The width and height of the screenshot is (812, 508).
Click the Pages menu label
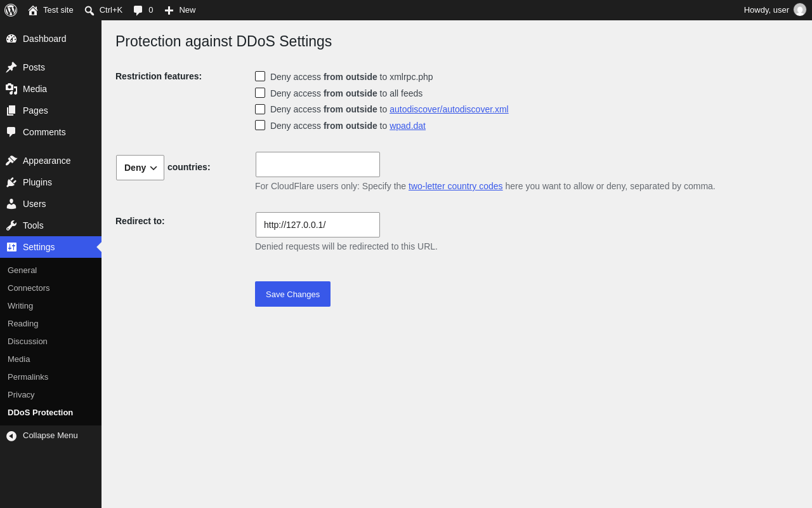36,110
